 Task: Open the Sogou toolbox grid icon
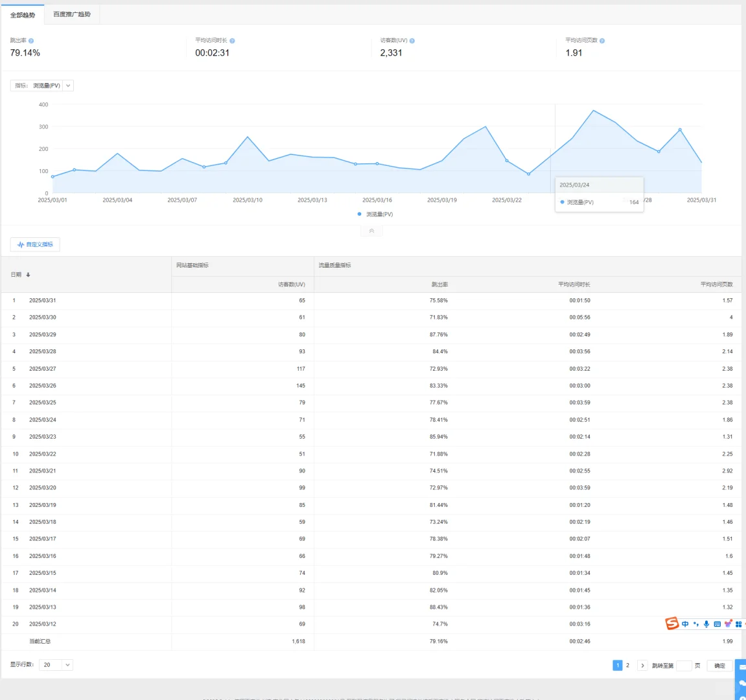(x=738, y=624)
